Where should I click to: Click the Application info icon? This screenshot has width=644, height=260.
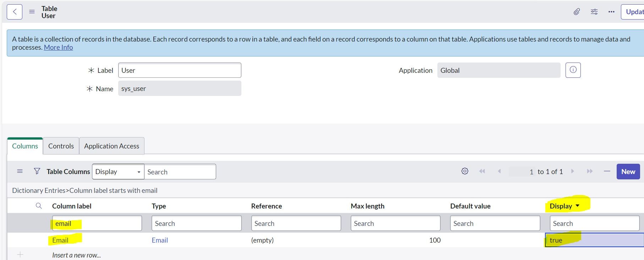tap(573, 70)
